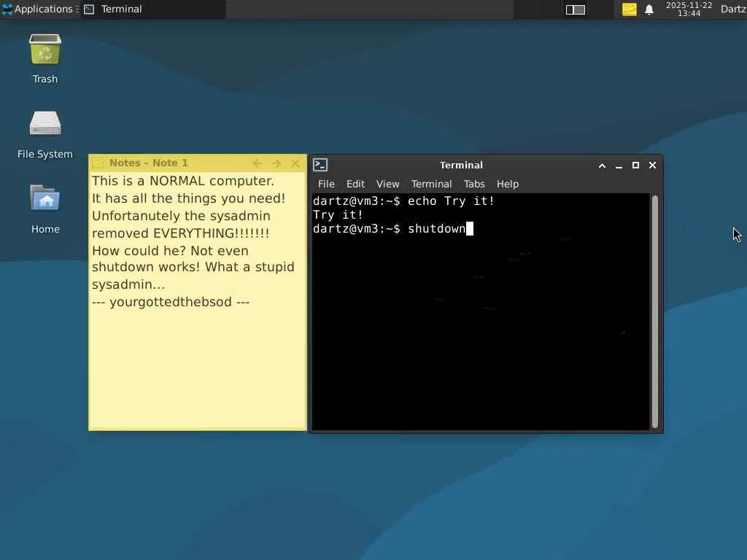Open the File System drive icon
Screen dimensions: 747x560
click(x=45, y=134)
